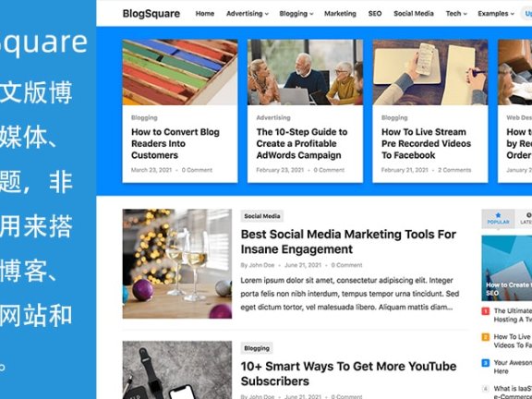This screenshot has height=399, width=532.
Task: Go to the Social Media menu item
Action: tap(414, 14)
